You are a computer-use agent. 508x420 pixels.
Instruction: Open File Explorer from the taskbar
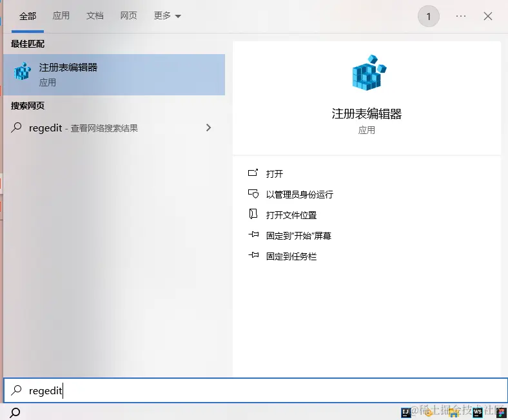click(454, 412)
